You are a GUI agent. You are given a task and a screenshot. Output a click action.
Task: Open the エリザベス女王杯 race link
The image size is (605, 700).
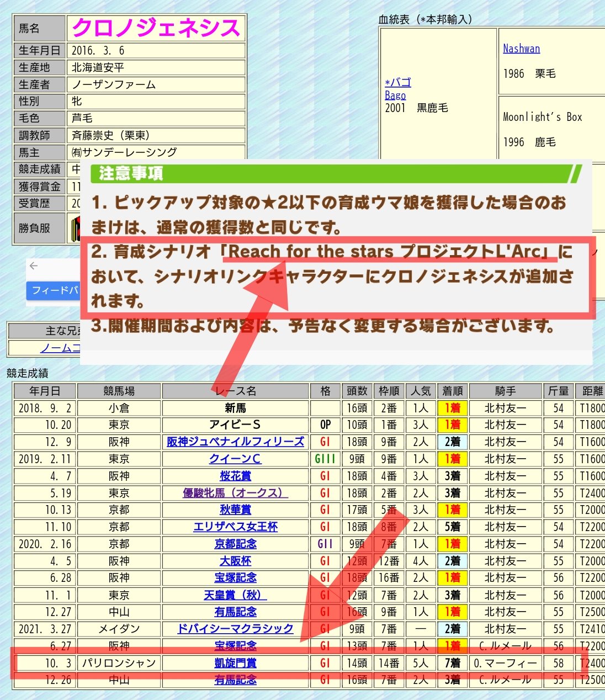pyautogui.click(x=235, y=527)
